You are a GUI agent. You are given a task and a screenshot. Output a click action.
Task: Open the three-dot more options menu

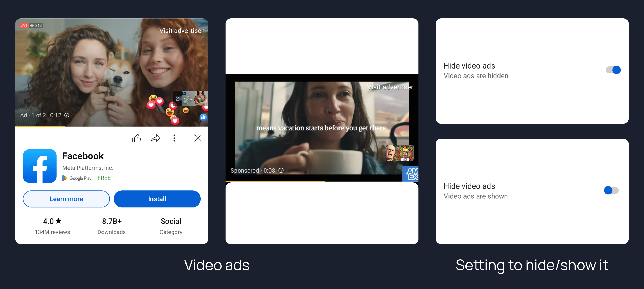tap(174, 138)
